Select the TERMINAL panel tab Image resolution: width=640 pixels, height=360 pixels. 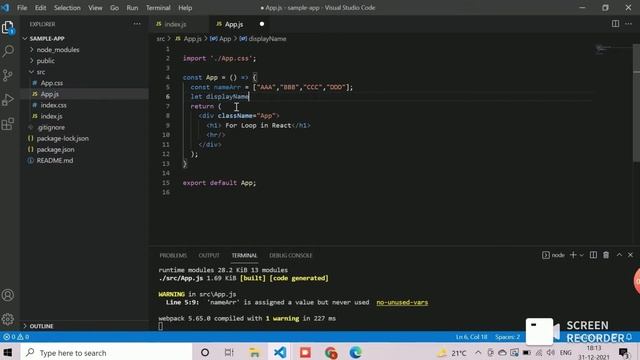pos(244,255)
